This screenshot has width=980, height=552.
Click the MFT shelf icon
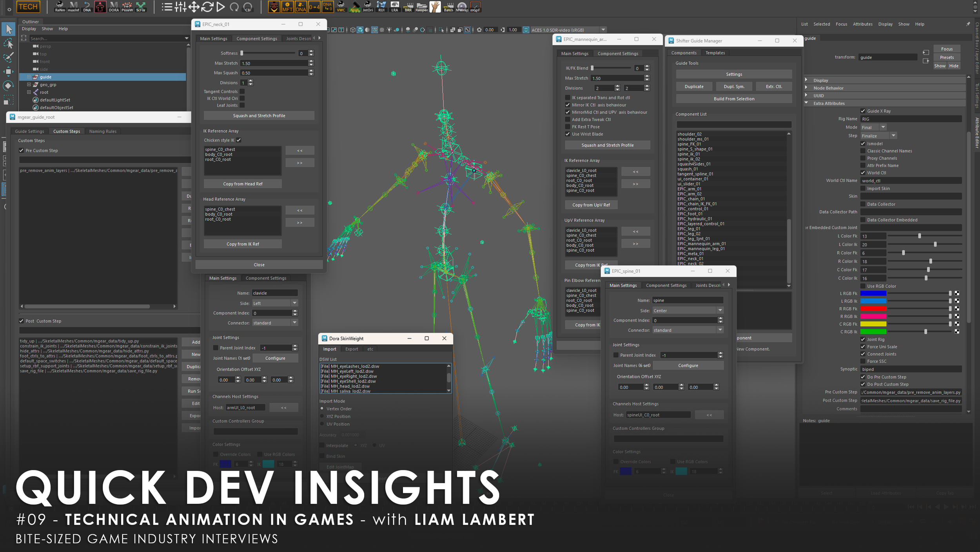(287, 6)
